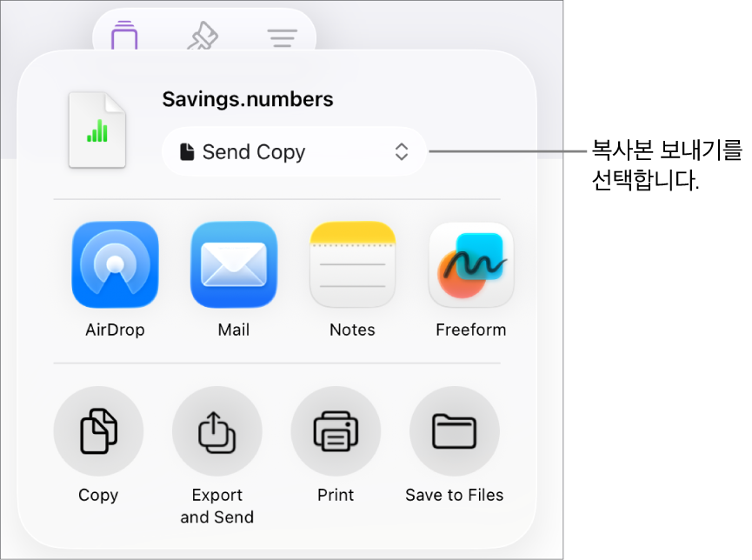Open the Mail app icon
This screenshot has width=752, height=560.
click(x=234, y=264)
